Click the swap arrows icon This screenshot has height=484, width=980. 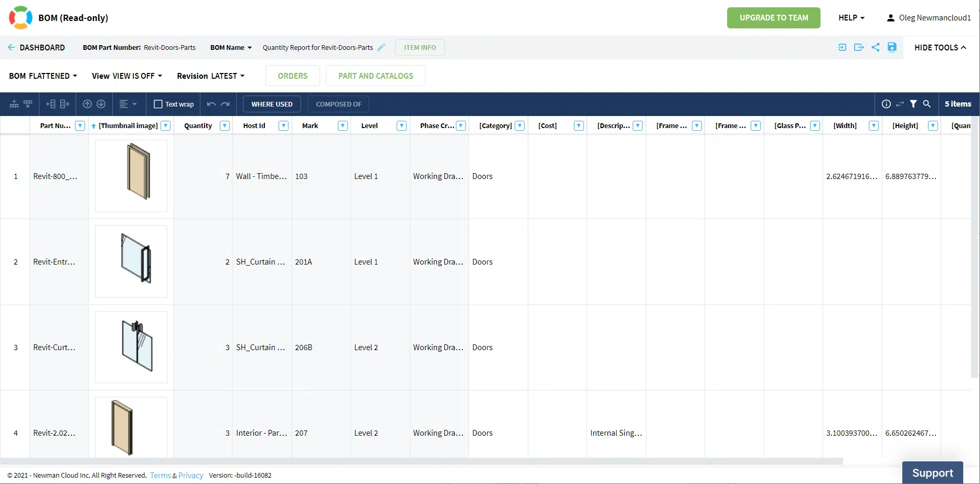point(900,104)
